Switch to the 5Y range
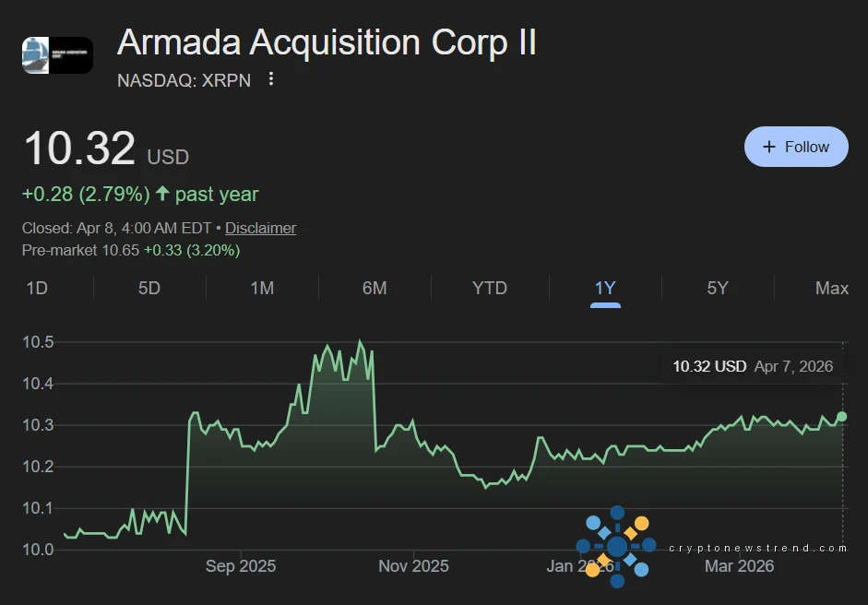The image size is (868, 605). (718, 288)
